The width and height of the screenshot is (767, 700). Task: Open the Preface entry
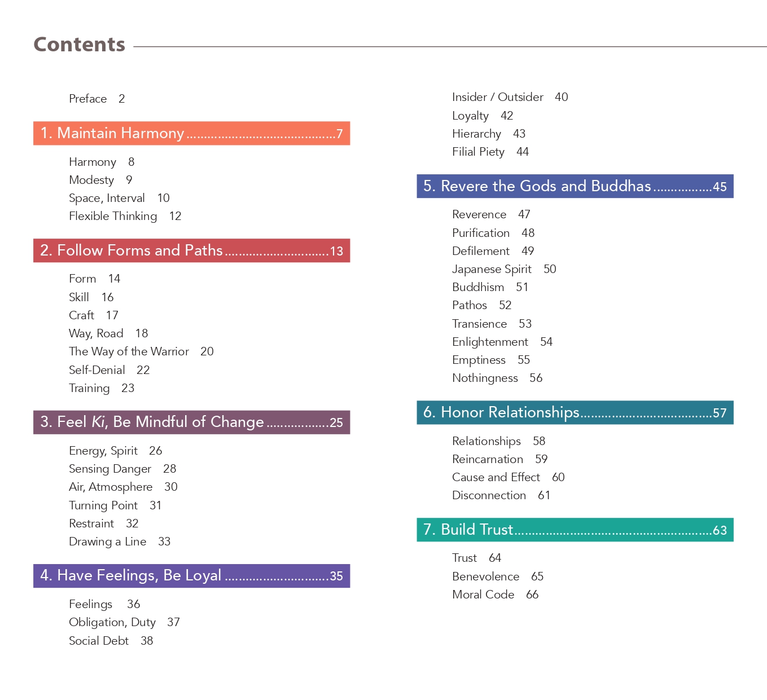[x=97, y=99]
